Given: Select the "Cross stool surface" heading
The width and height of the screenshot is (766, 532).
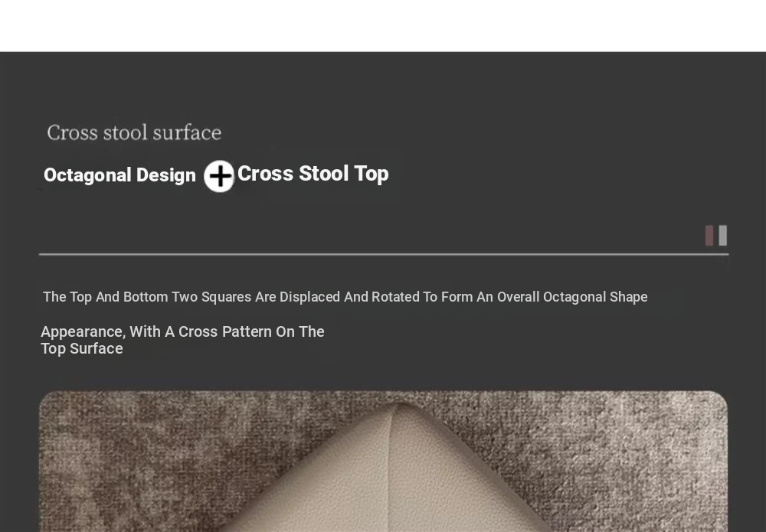Looking at the screenshot, I should click(x=134, y=132).
